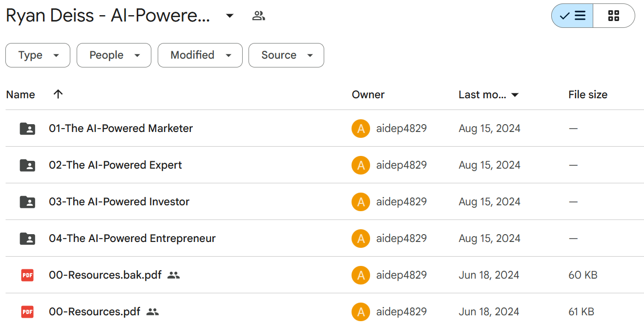Click the Aug 15, 2024 date of 02-The AI-Powered Expert

[490, 165]
